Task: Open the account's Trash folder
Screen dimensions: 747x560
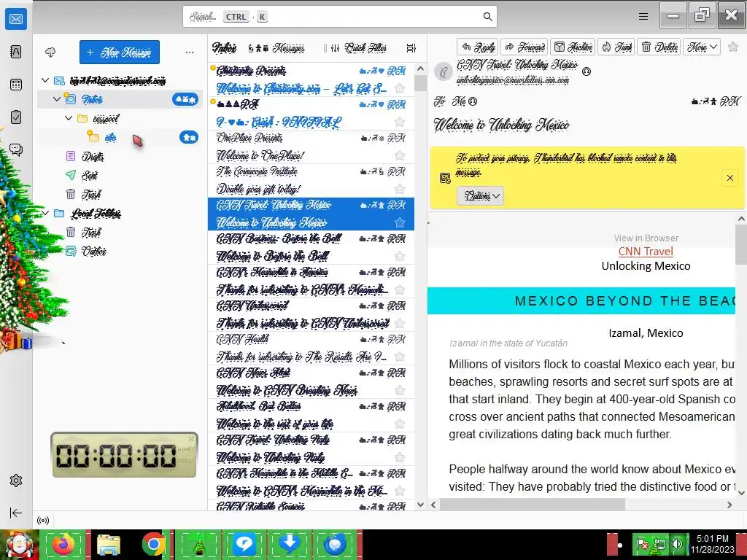Action: pyautogui.click(x=120, y=194)
